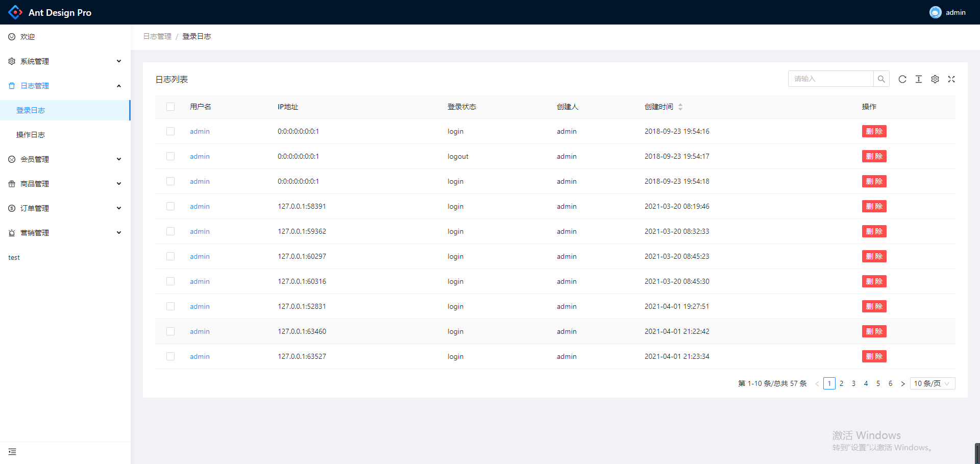The height and width of the screenshot is (464, 980).
Task: Select 操作日志 menu item
Action: click(x=65, y=135)
